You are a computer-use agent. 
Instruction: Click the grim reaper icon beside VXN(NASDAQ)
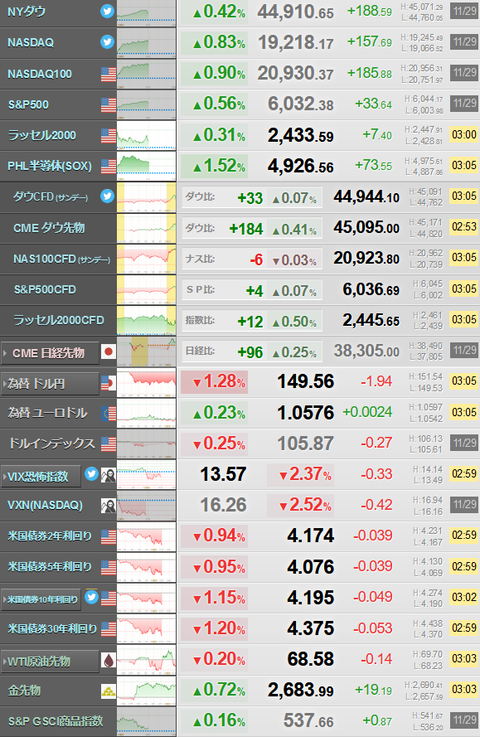click(x=109, y=506)
